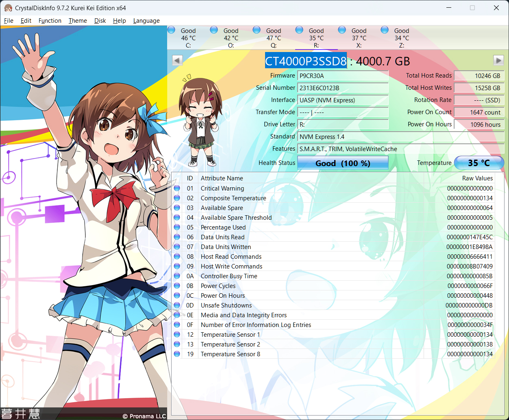Open the Help menu
The width and height of the screenshot is (509, 420).
[120, 21]
